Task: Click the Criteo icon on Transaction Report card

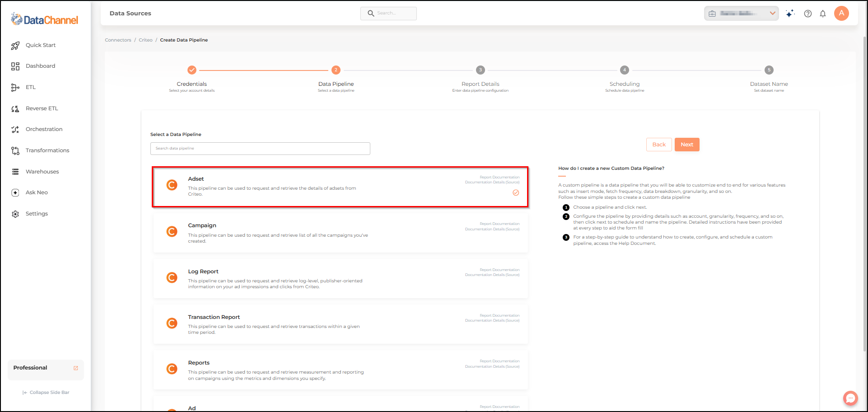Action: (x=172, y=323)
